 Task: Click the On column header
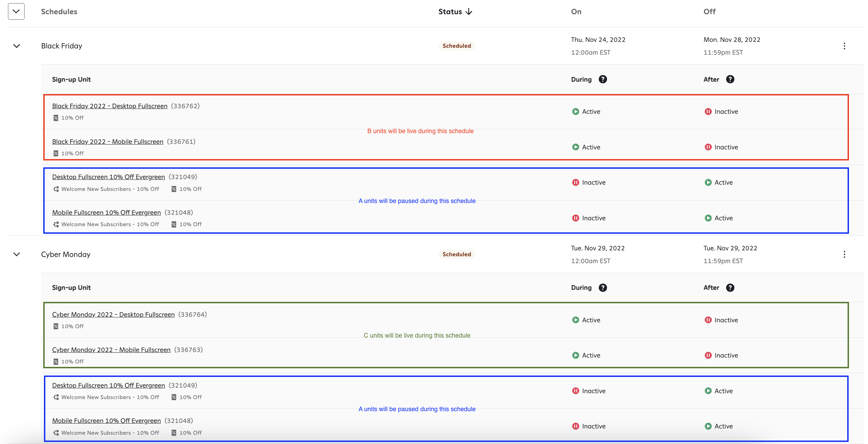click(x=576, y=12)
